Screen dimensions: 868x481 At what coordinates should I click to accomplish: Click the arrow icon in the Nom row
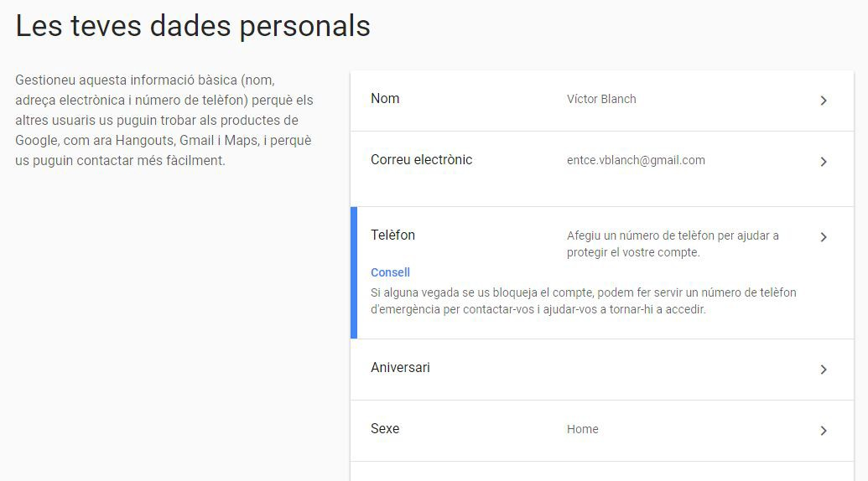(x=824, y=101)
